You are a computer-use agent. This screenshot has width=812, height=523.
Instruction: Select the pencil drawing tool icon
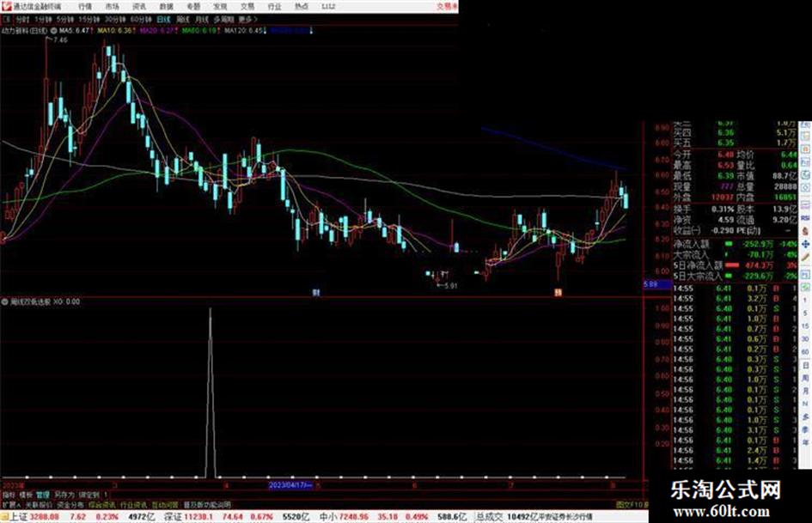click(x=805, y=258)
